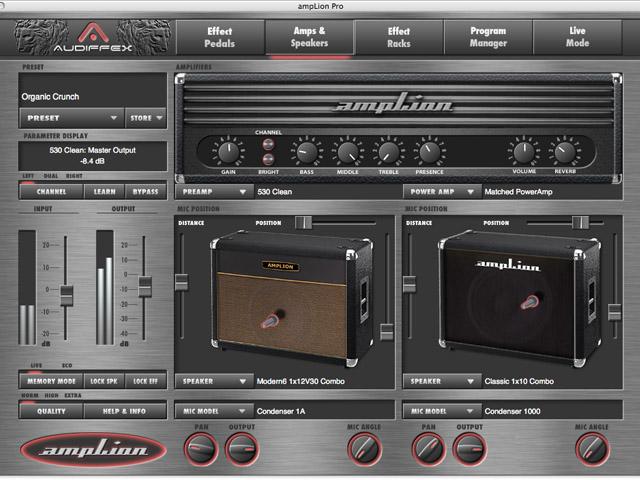Click Pan knob under Condenser 1000

tap(428, 449)
